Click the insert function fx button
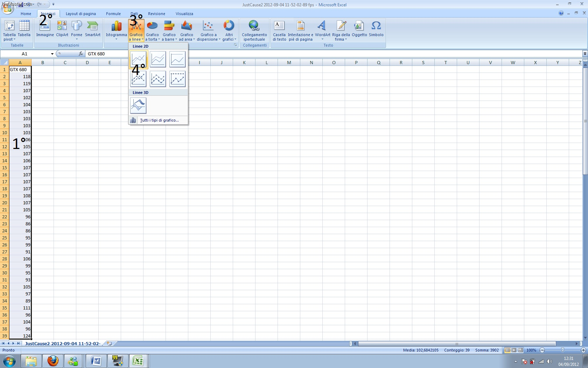The height and width of the screenshot is (368, 588). coord(81,54)
